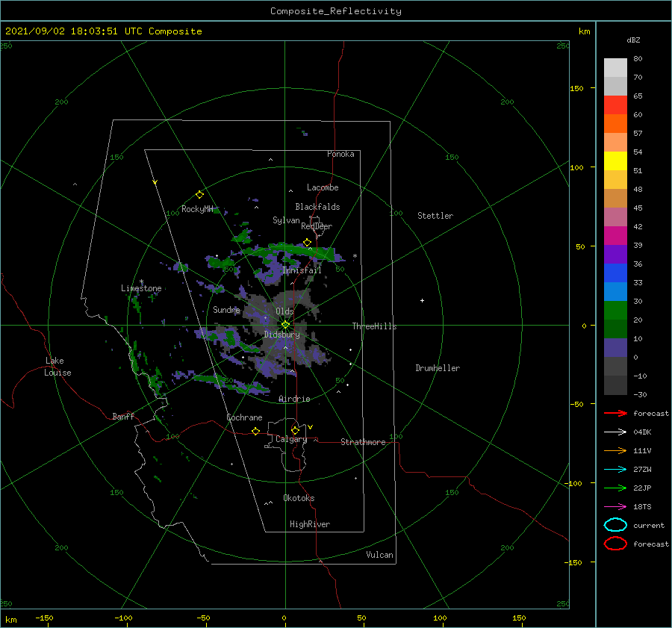
Task: Click the RockyMH label
Action: [197, 209]
